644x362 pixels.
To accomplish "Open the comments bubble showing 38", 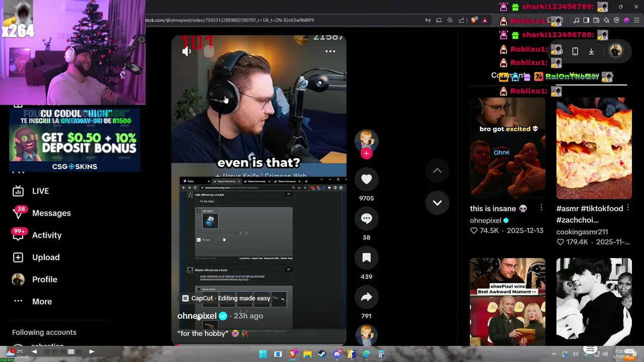I will tap(366, 219).
